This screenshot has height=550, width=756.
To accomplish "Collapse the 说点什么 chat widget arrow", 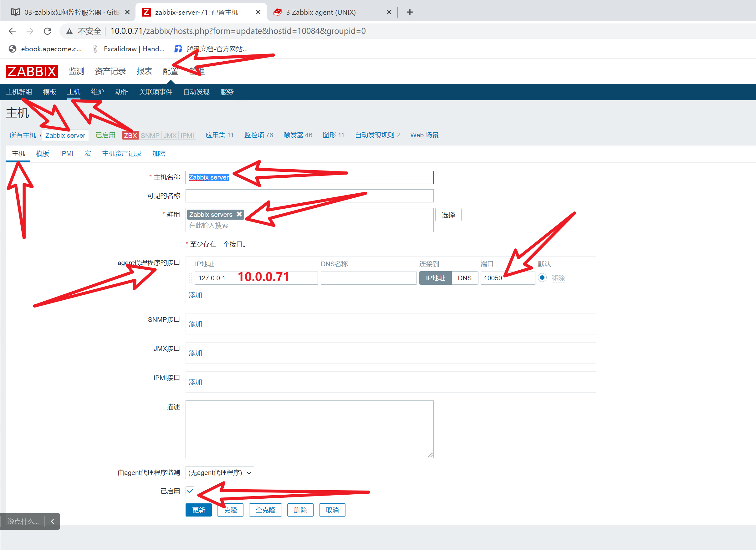I will (x=52, y=521).
